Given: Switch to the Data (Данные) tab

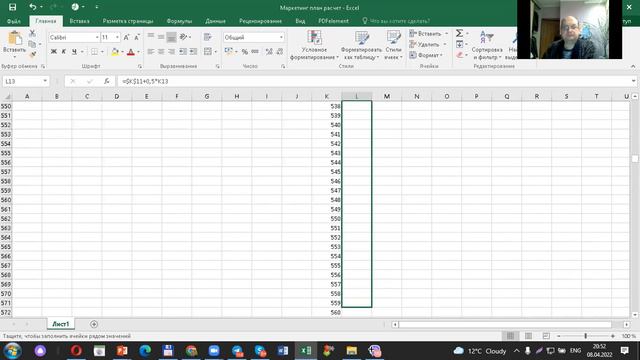Looking at the screenshot, I should point(215,21).
